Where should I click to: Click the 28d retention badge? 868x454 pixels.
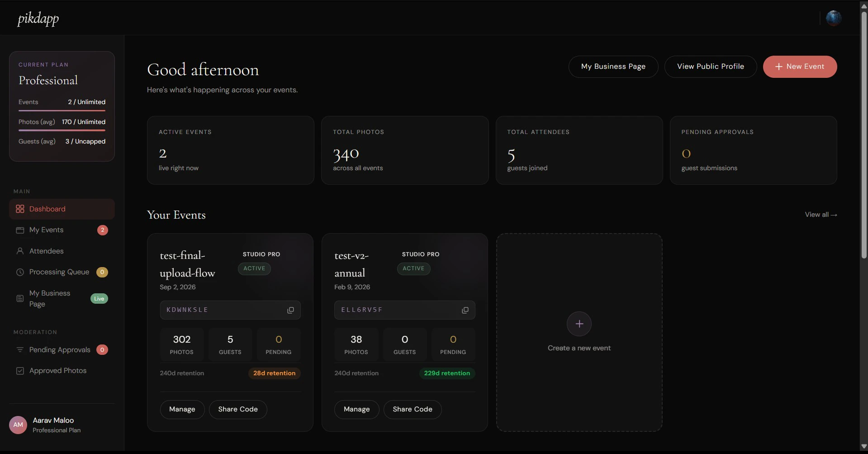coord(274,373)
